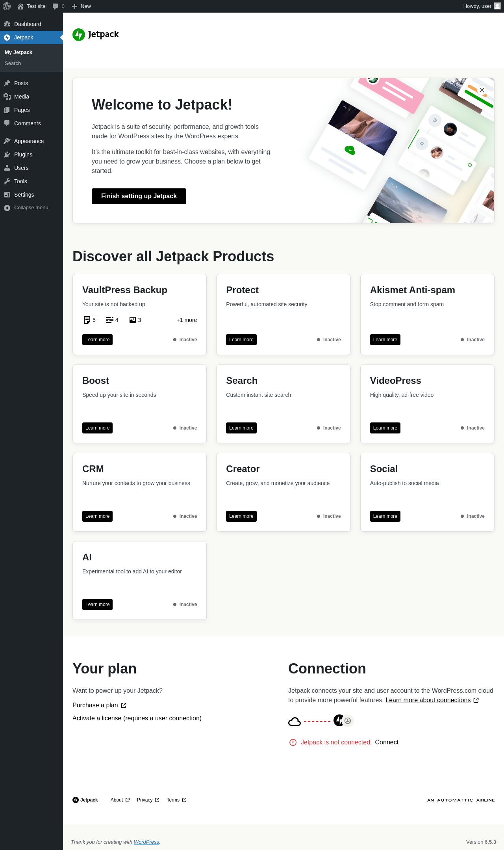Screen dimensions: 504x850
Task: Click the Media icon in sidebar
Action: coord(7,97)
